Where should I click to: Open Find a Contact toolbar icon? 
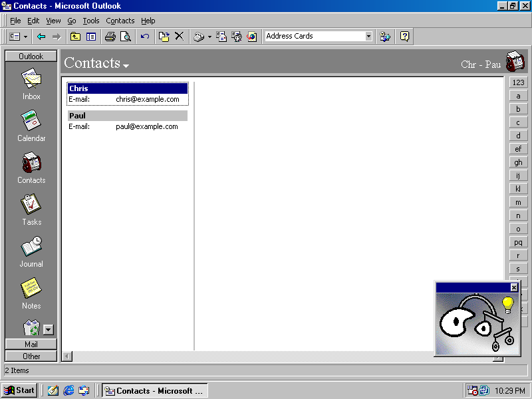click(x=385, y=37)
